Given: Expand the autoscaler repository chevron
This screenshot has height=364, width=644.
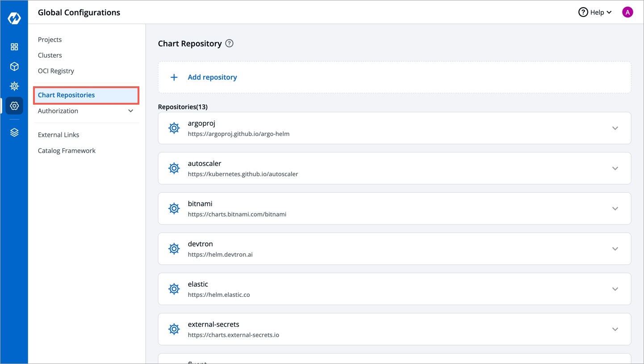Looking at the screenshot, I should [615, 169].
